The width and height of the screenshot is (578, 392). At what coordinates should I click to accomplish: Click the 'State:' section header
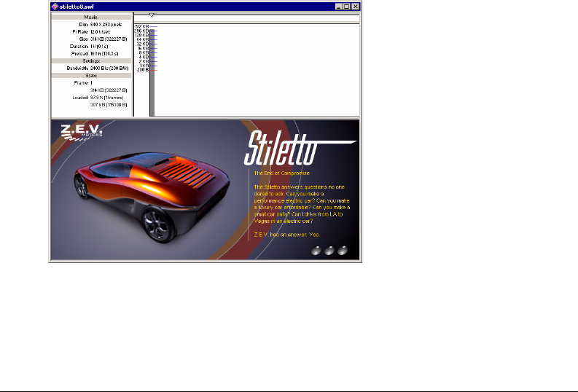click(x=91, y=76)
